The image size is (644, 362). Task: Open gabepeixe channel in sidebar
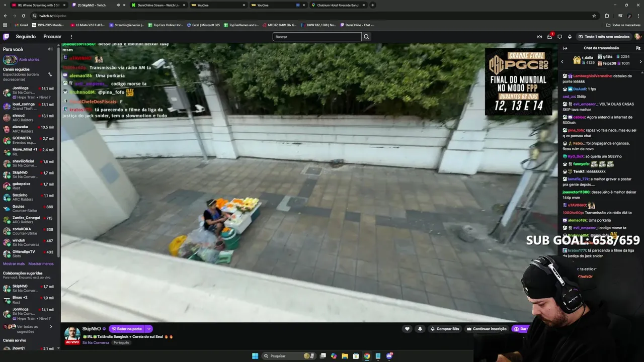point(29,186)
